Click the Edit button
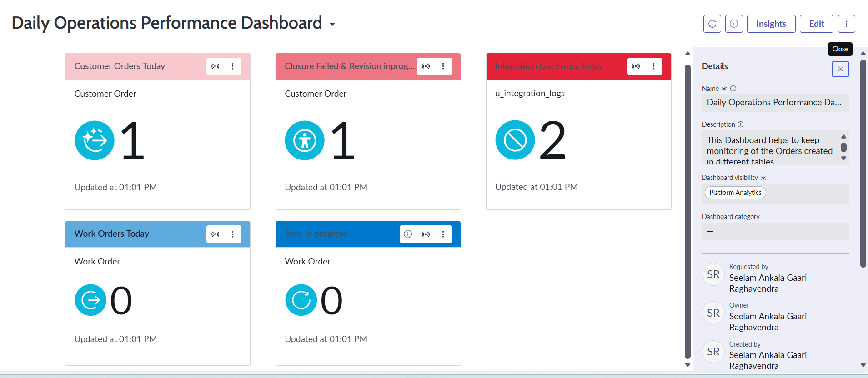868x378 pixels. [817, 24]
